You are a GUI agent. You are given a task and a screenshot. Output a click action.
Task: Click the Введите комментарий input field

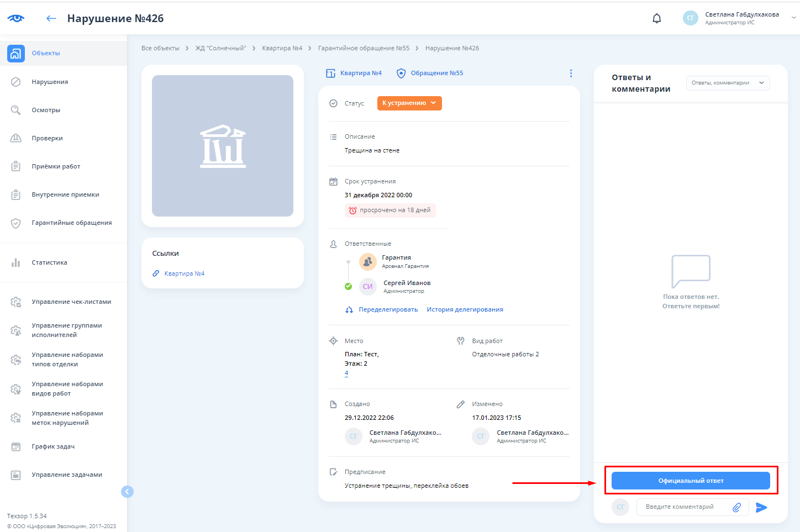pyautogui.click(x=682, y=507)
